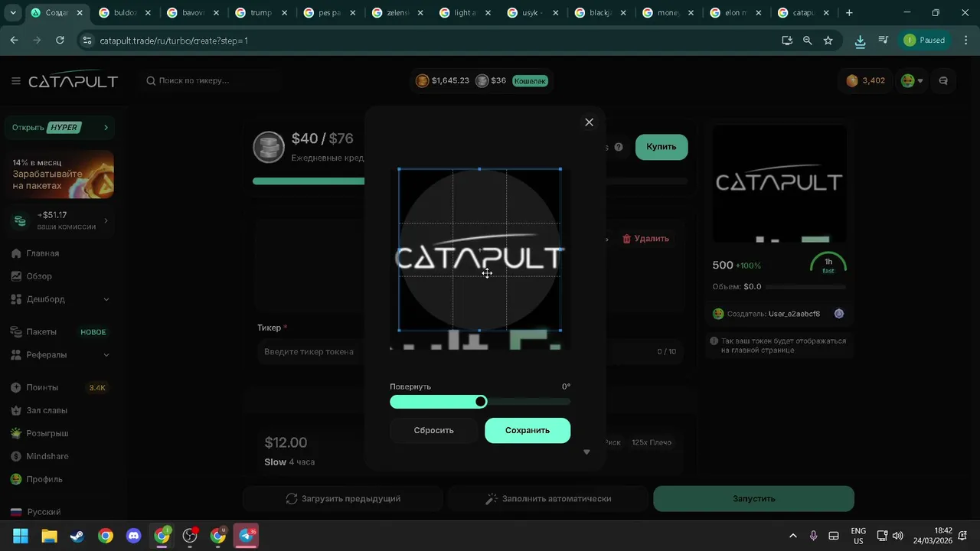Click the token preview image on the right
The image size is (980, 551).
click(x=779, y=184)
